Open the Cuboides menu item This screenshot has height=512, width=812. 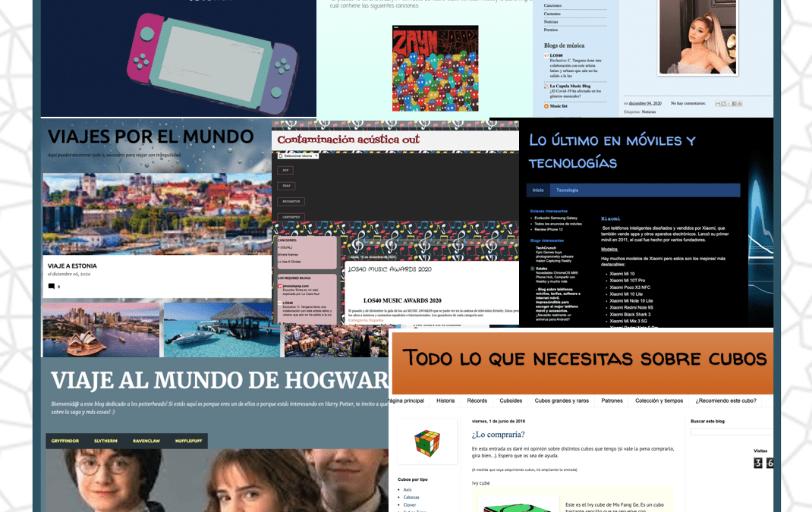pyautogui.click(x=511, y=400)
